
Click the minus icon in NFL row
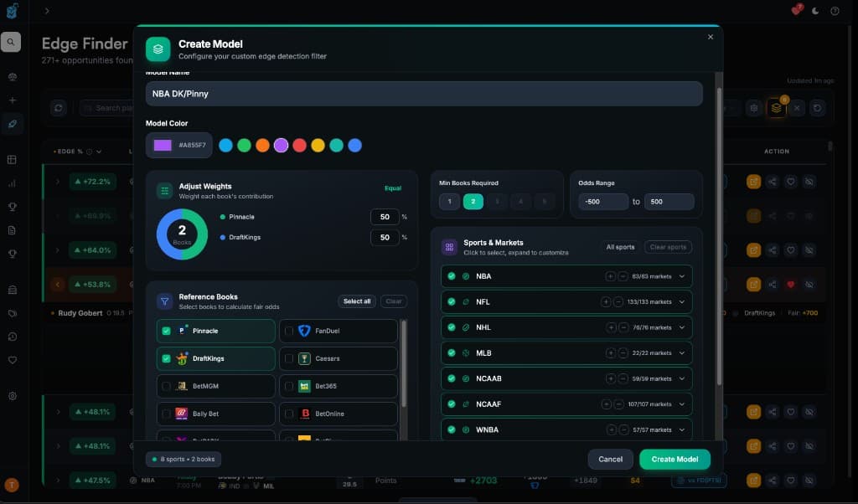tap(618, 301)
